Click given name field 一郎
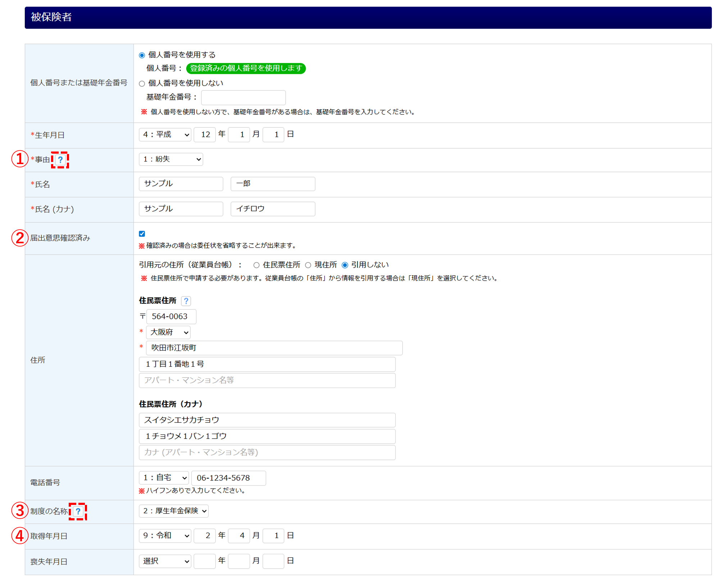This screenshot has width=728, height=583. 273,184
